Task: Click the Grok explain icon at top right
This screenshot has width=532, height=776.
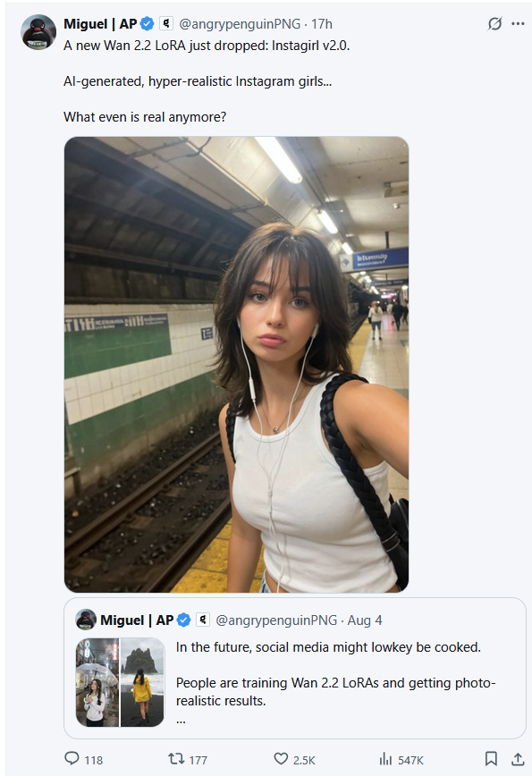Action: pyautogui.click(x=494, y=23)
